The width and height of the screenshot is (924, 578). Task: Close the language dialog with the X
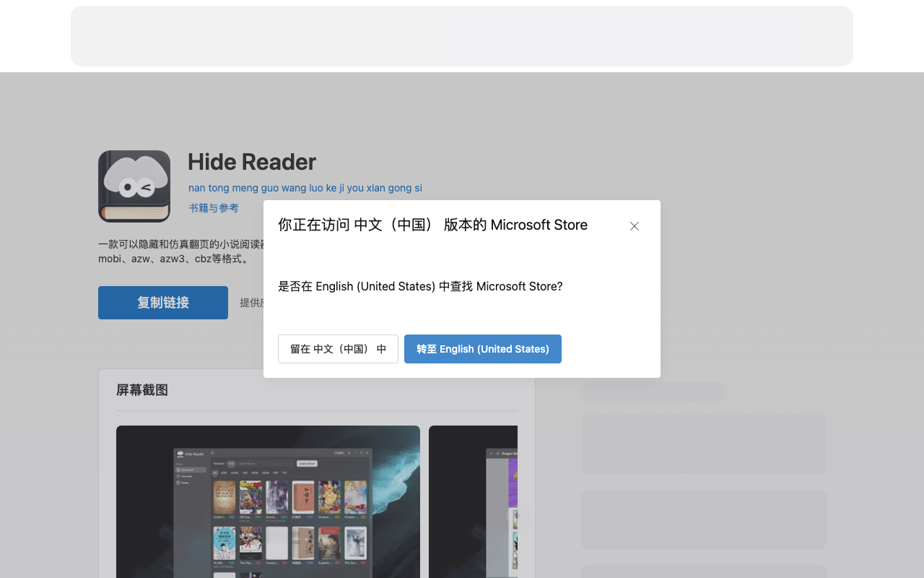pyautogui.click(x=635, y=226)
